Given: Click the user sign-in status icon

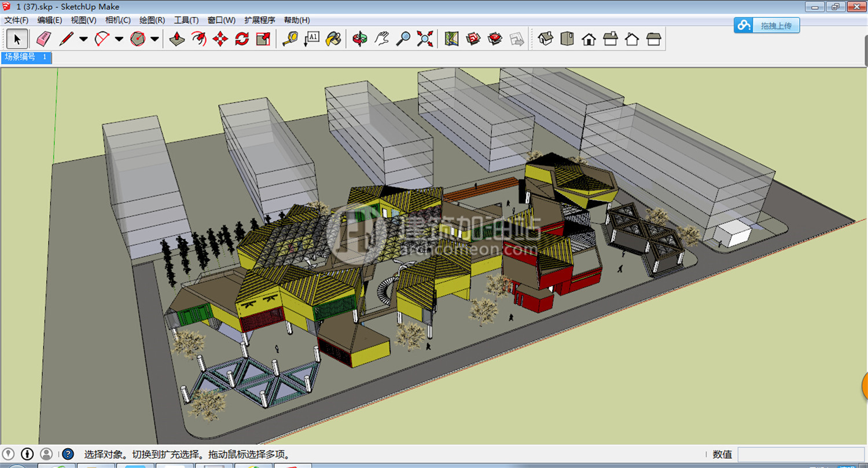Looking at the screenshot, I should (x=46, y=454).
